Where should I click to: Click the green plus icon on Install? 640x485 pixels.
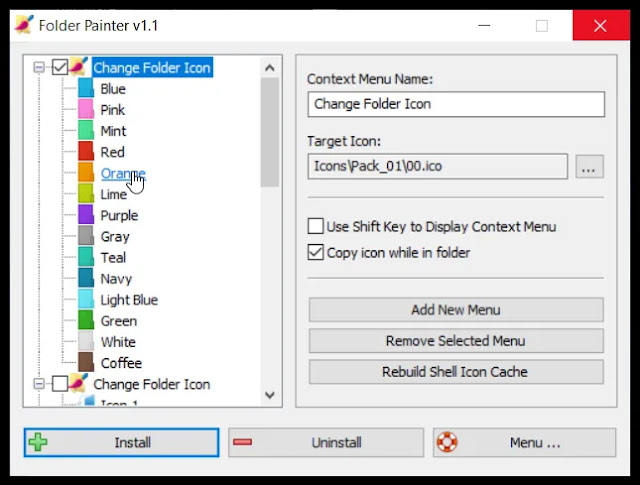click(x=38, y=442)
